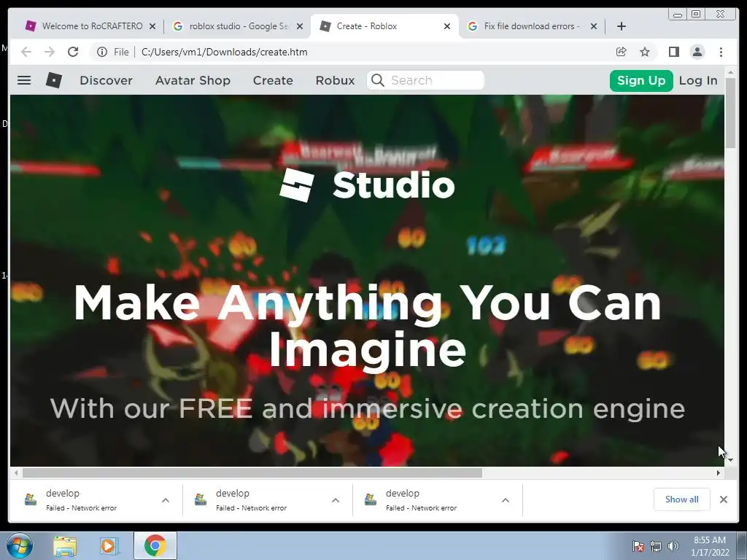Click the Log In link

(698, 80)
